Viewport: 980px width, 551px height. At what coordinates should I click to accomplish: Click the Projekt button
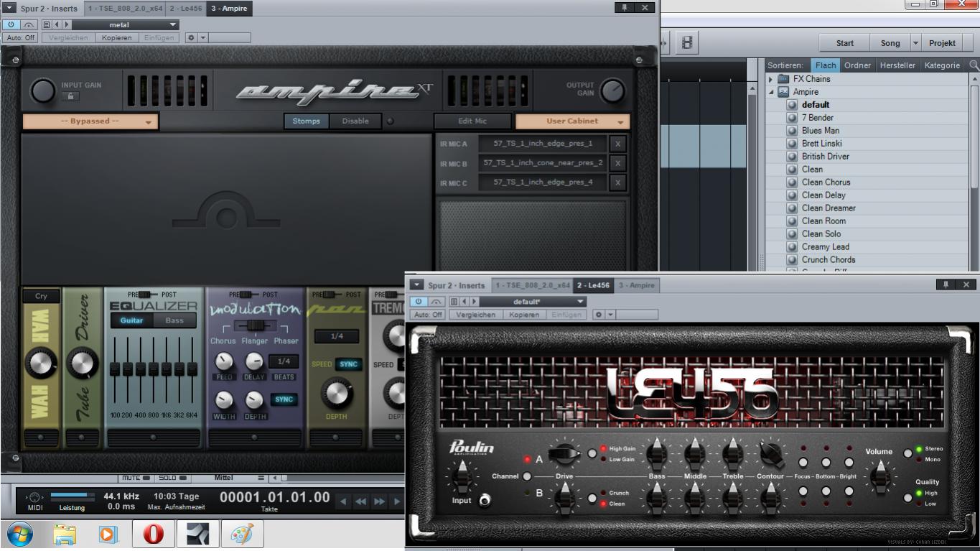pyautogui.click(x=942, y=43)
